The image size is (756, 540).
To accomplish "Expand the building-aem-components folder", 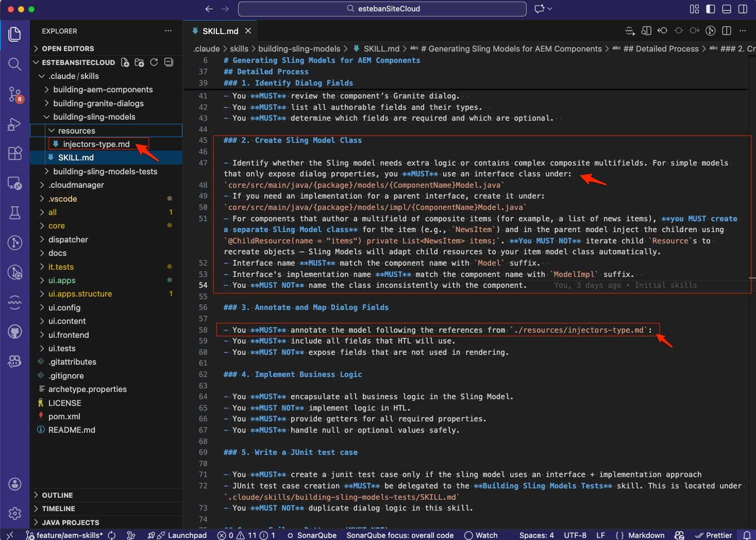I will coord(103,89).
